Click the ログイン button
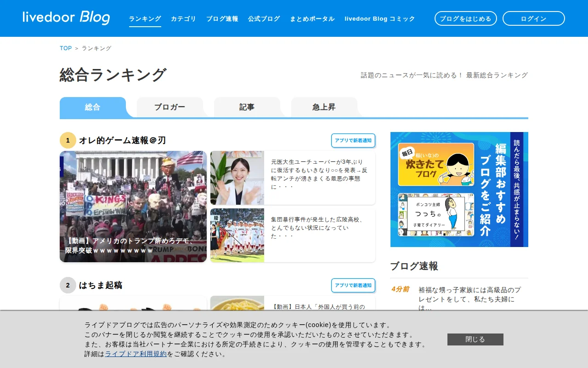Screen dimensions: 588x368 coord(534,18)
